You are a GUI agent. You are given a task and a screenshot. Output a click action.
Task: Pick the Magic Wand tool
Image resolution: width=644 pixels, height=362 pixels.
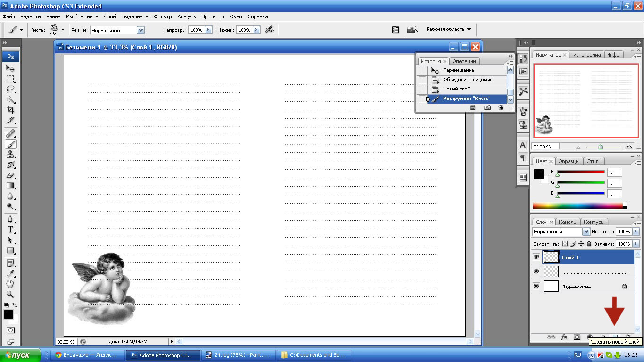[x=10, y=99]
